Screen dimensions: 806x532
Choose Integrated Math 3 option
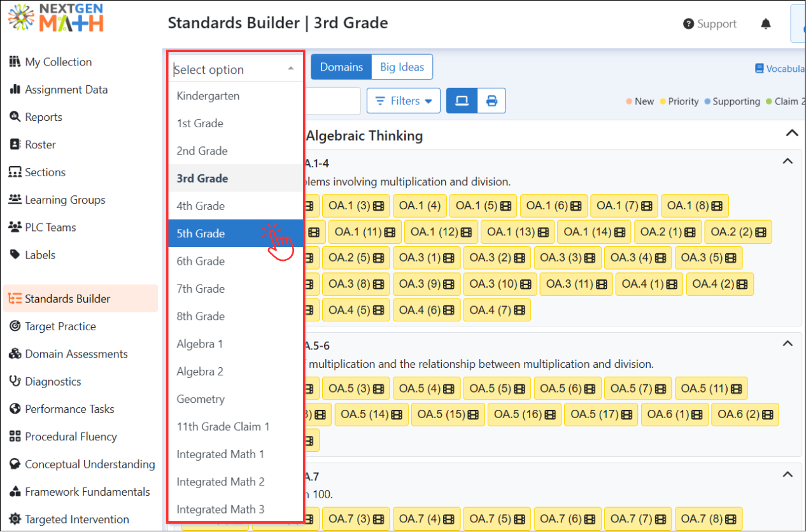pyautogui.click(x=236, y=509)
